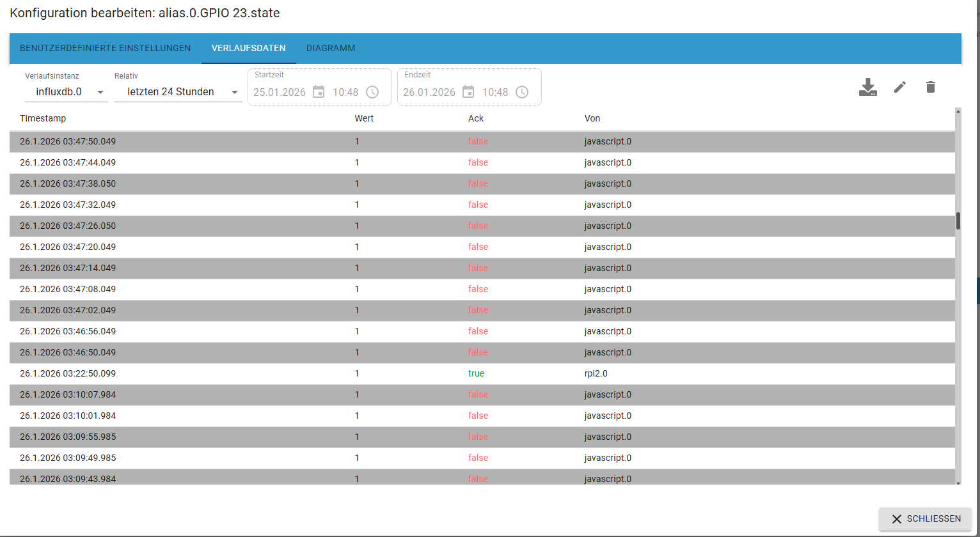The image size is (980, 537).
Task: Switch to the Diagramm tab
Action: 331,48
